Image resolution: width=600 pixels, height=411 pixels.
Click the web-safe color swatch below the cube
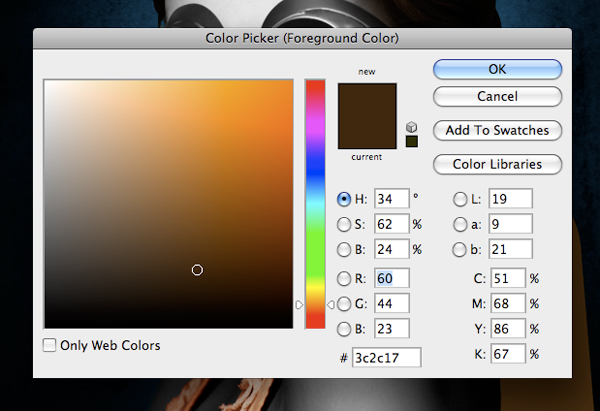[x=412, y=141]
